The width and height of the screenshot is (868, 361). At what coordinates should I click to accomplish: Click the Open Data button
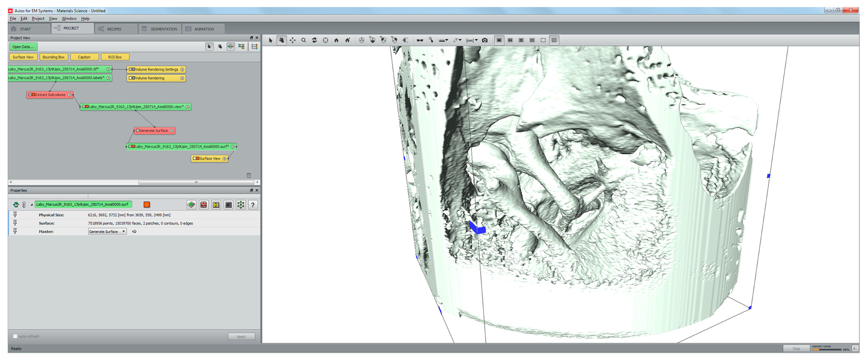click(23, 47)
